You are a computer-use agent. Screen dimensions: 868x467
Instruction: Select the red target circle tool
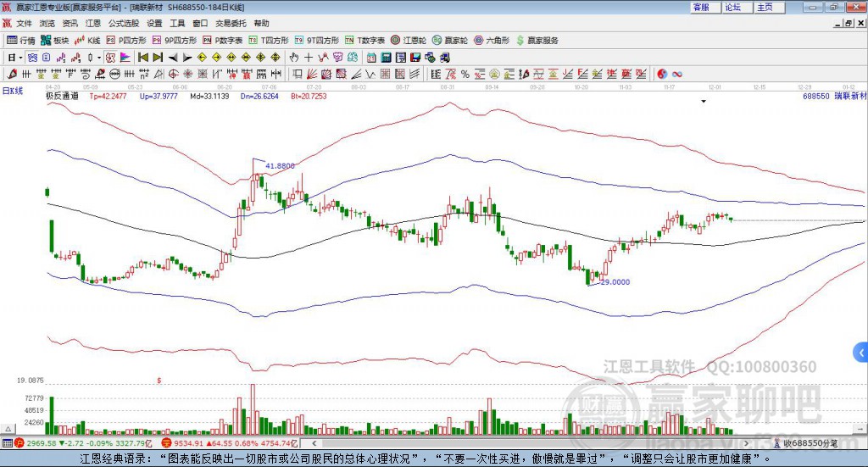tap(173, 74)
